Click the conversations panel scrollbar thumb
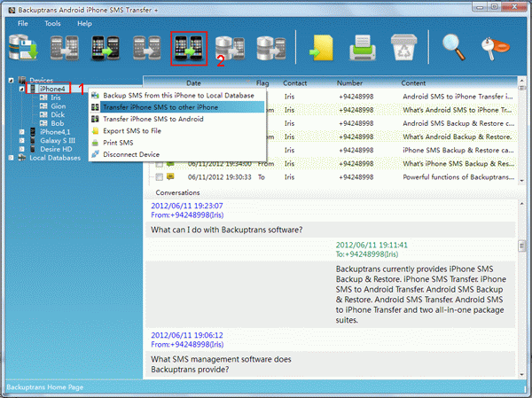Viewport: 532px width, 398px height. coord(522,246)
